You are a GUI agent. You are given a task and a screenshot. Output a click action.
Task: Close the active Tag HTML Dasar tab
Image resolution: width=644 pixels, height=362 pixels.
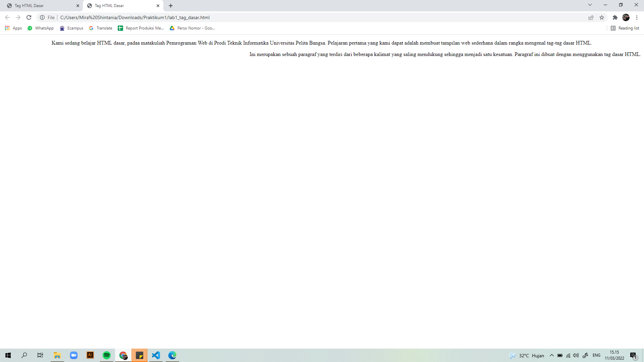[158, 6]
